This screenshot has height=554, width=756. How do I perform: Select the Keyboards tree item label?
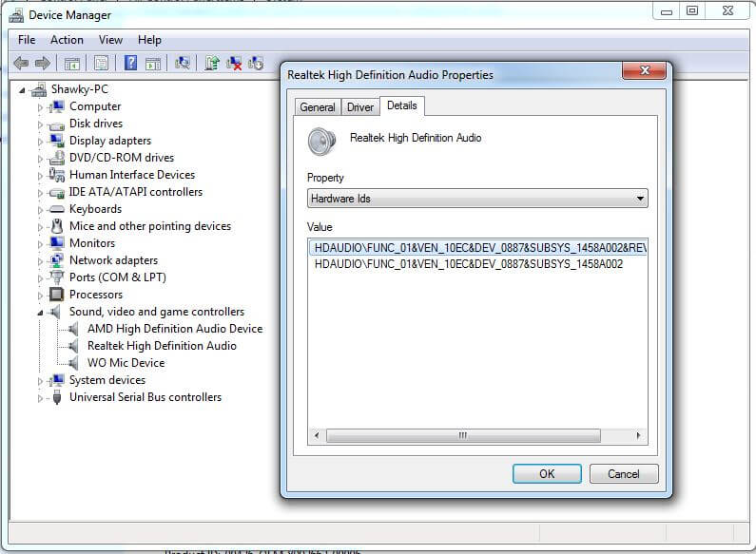pos(95,209)
